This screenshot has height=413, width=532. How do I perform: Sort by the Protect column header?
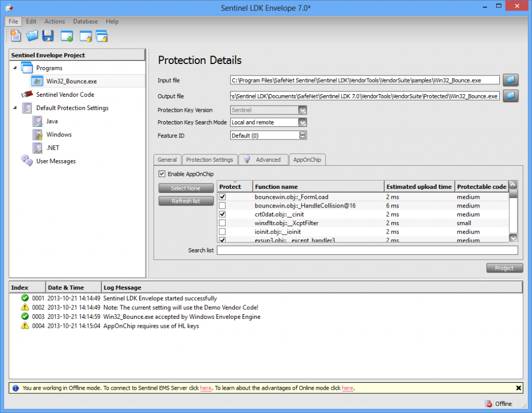tap(235, 186)
